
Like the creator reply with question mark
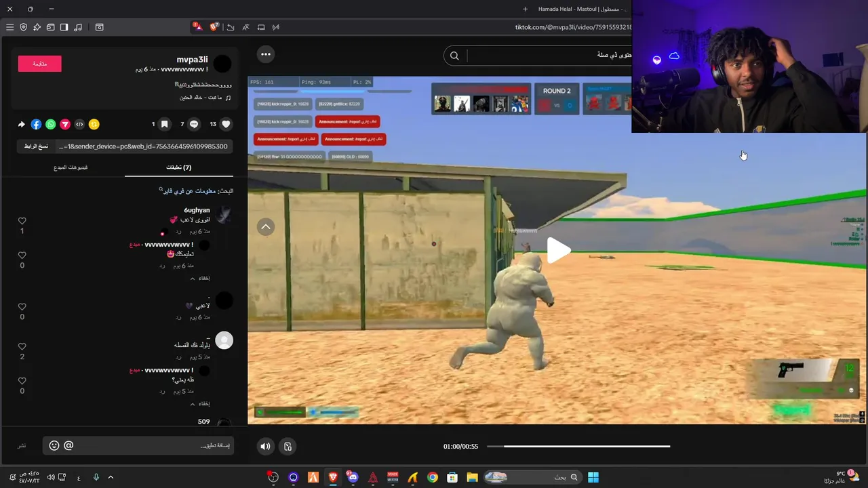click(x=22, y=381)
